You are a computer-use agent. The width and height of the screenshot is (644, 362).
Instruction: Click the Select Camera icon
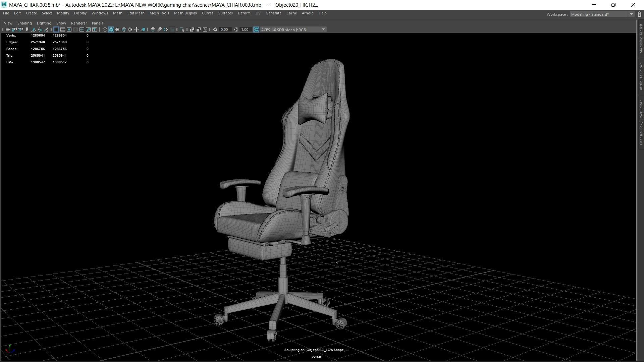point(8,29)
